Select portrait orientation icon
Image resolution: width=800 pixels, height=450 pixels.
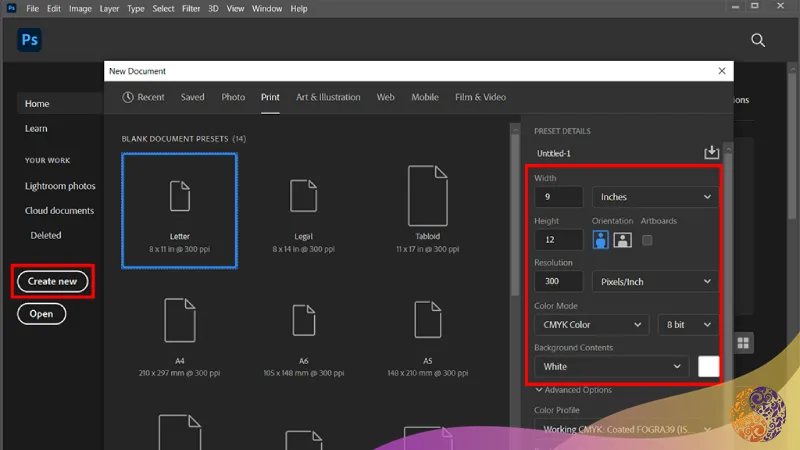point(601,240)
